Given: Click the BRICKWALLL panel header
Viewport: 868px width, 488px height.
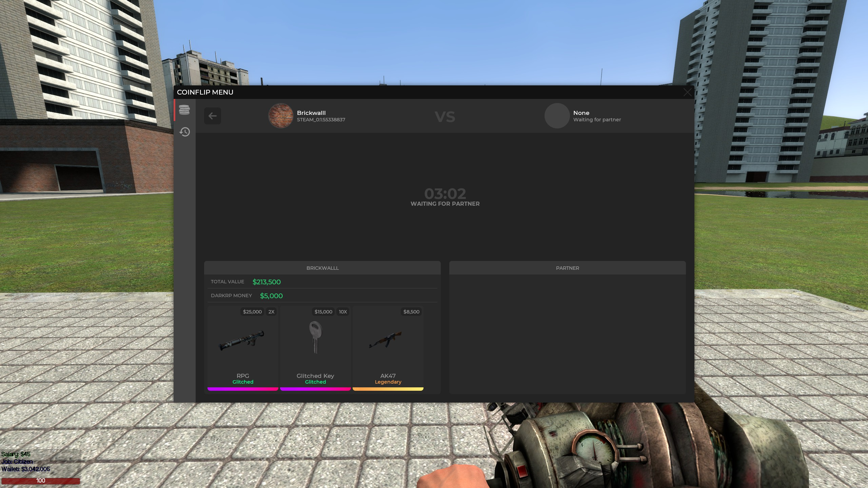Looking at the screenshot, I should (x=322, y=268).
